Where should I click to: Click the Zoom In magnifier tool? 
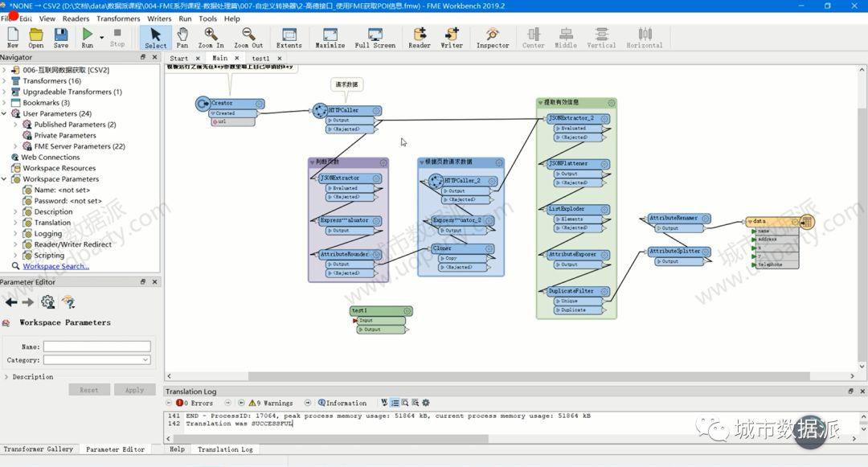[211, 38]
